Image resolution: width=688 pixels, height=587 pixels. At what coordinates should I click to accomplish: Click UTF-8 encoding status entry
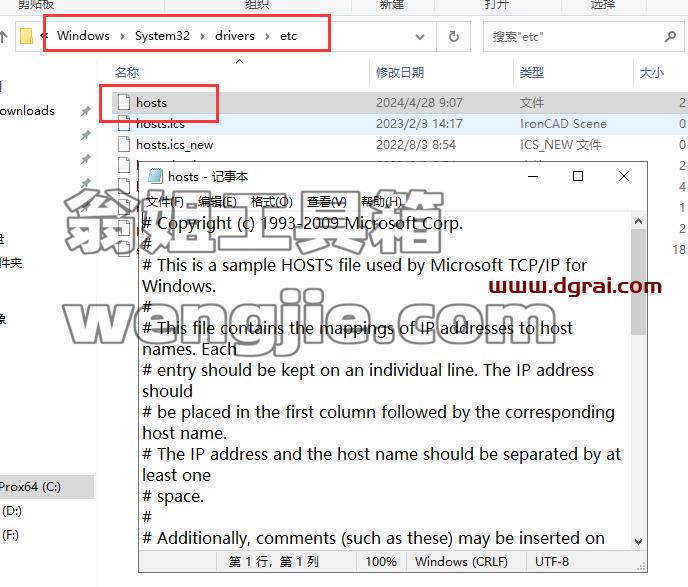coord(552,562)
